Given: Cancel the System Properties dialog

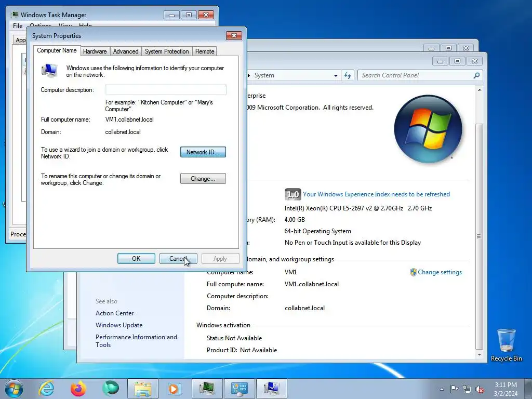Looking at the screenshot, I should 178,259.
